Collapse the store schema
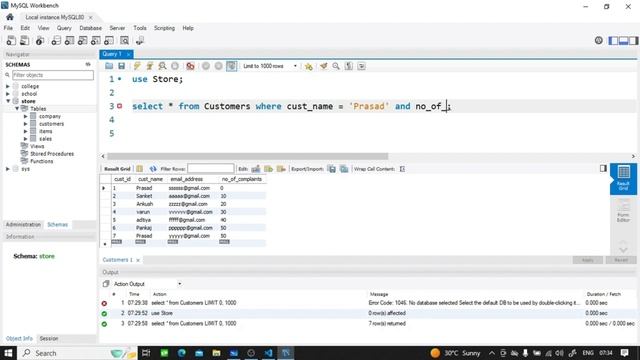640x360 pixels. [8, 101]
